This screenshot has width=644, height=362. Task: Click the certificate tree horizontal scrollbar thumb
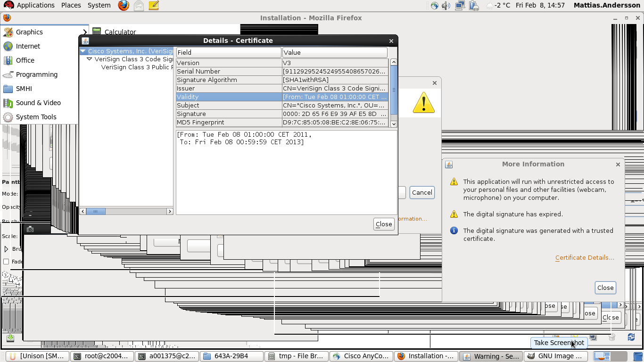tap(96, 212)
